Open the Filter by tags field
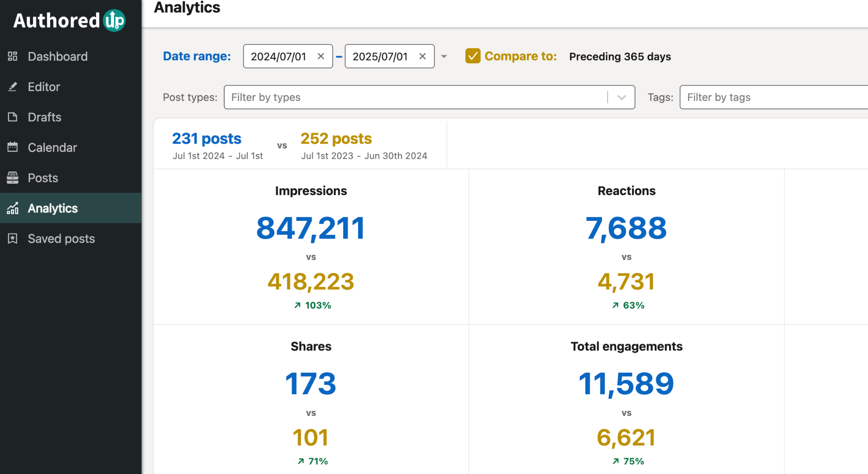868x474 pixels. coord(772,97)
